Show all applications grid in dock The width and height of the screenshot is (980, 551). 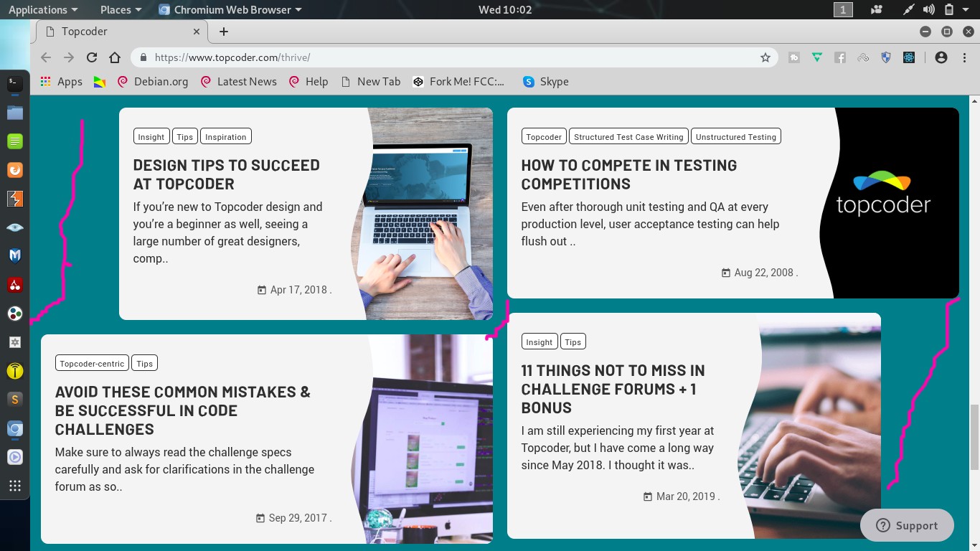(x=15, y=486)
